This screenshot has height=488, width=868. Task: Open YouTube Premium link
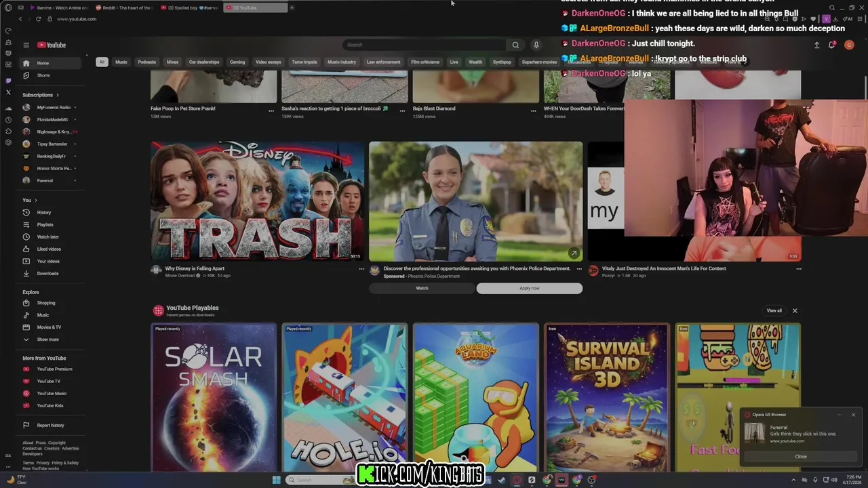(51, 369)
